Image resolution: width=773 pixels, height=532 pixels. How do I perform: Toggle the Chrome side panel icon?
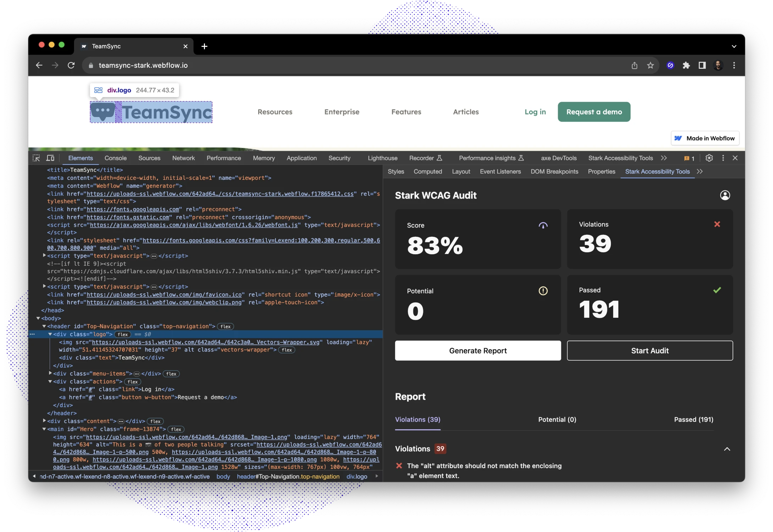click(x=702, y=65)
